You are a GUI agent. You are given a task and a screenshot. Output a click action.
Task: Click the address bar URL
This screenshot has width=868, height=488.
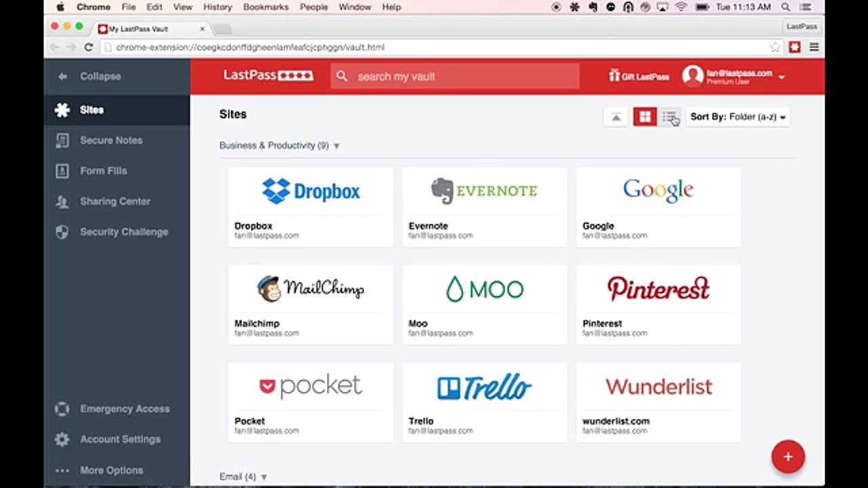click(x=250, y=47)
